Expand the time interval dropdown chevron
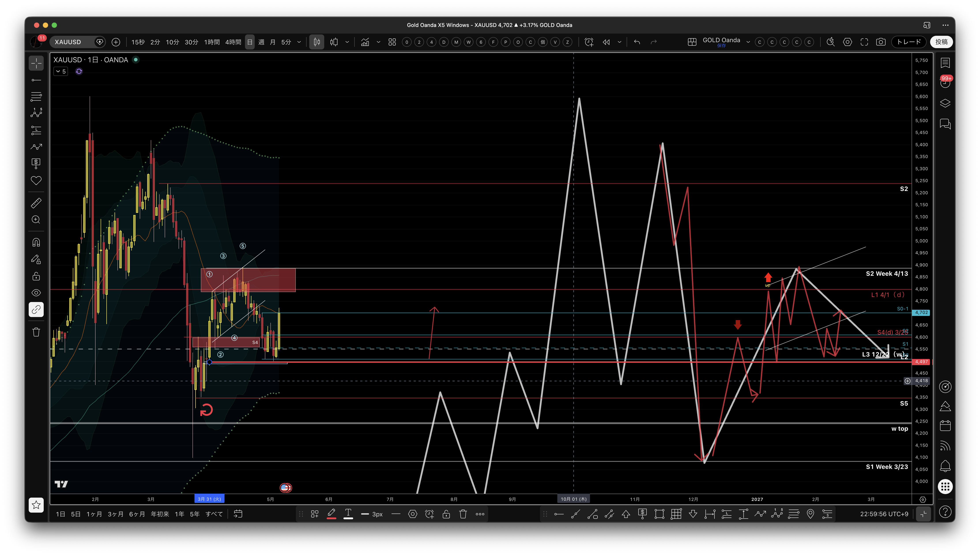The height and width of the screenshot is (555, 980). pos(299,42)
